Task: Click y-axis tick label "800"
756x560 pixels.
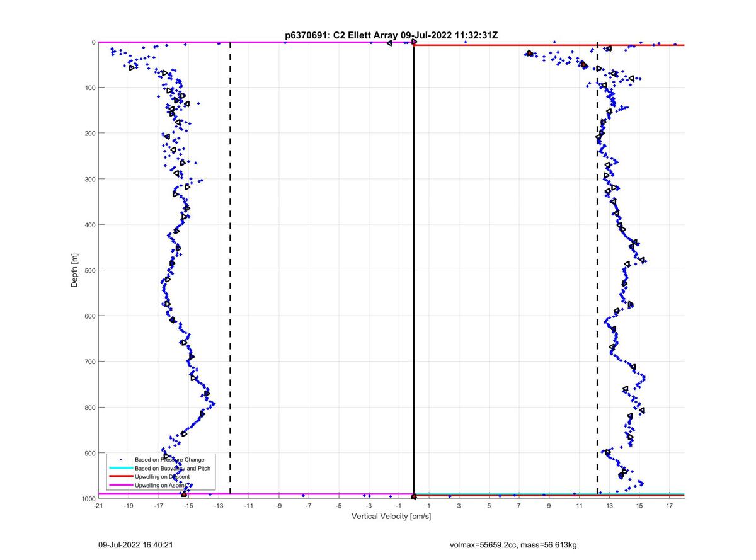Action: pos(89,408)
